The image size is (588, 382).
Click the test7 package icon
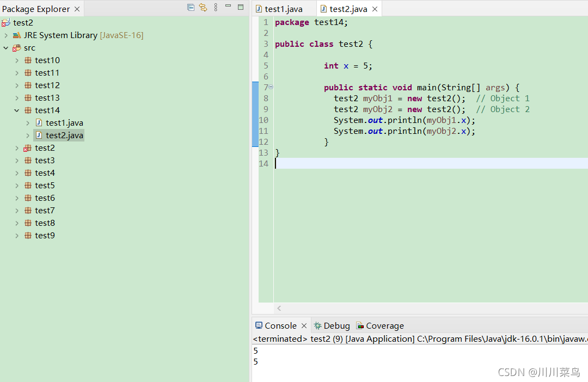(x=28, y=210)
